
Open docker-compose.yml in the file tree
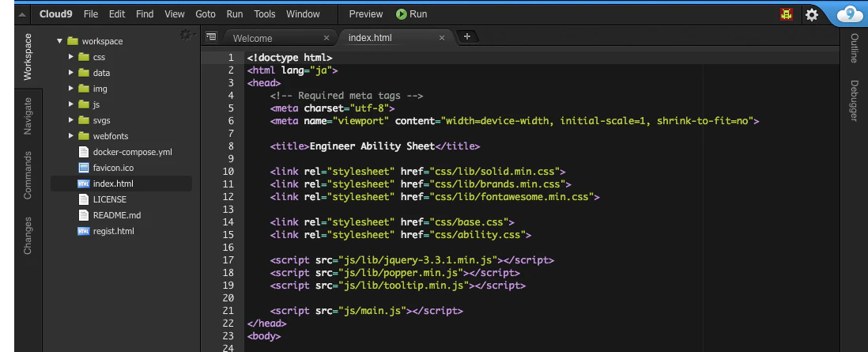[x=133, y=152]
